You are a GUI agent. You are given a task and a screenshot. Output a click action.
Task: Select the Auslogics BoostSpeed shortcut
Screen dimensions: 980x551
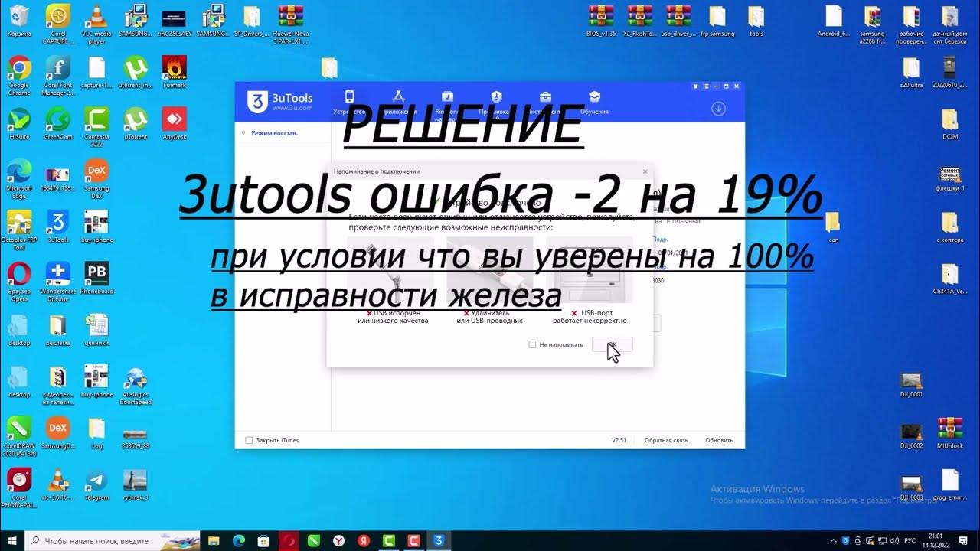point(136,385)
